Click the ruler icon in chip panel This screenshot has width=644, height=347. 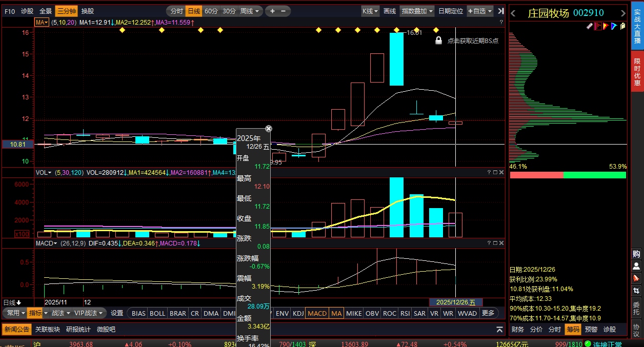pos(589,26)
